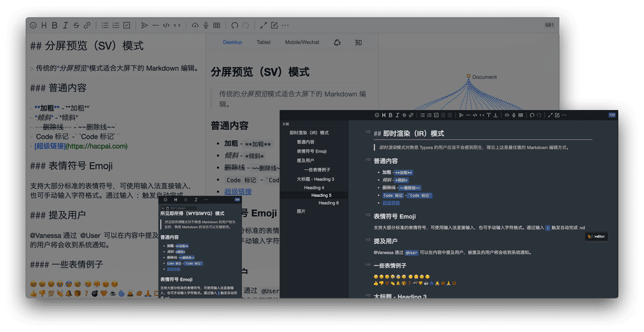The width and height of the screenshot is (644, 332).
Task: Click upload icon in dark IR toolbar
Action: (x=507, y=115)
